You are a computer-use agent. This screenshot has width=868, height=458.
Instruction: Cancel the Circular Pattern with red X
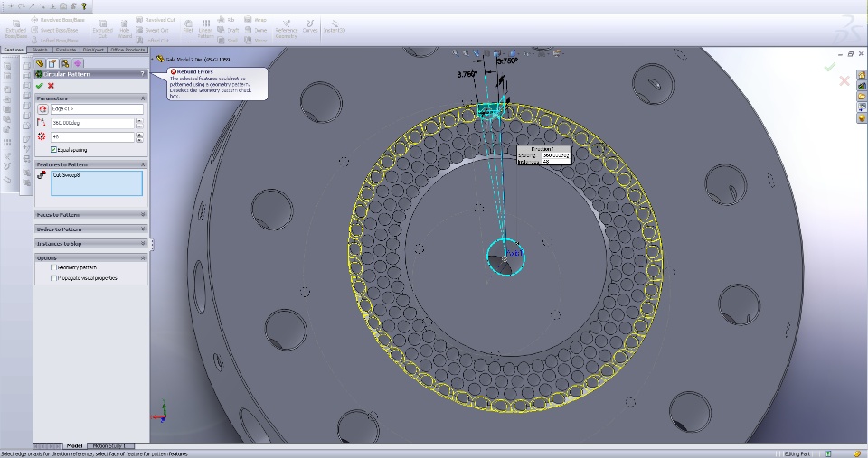pyautogui.click(x=51, y=86)
